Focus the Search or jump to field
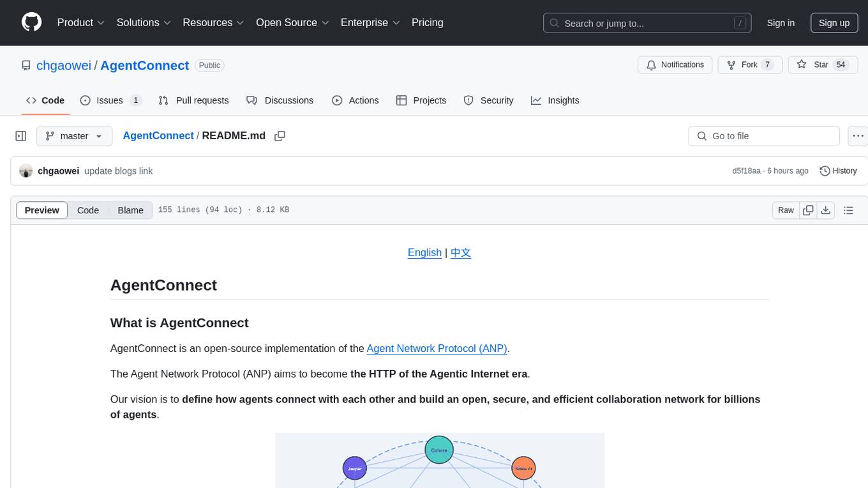 point(648,23)
